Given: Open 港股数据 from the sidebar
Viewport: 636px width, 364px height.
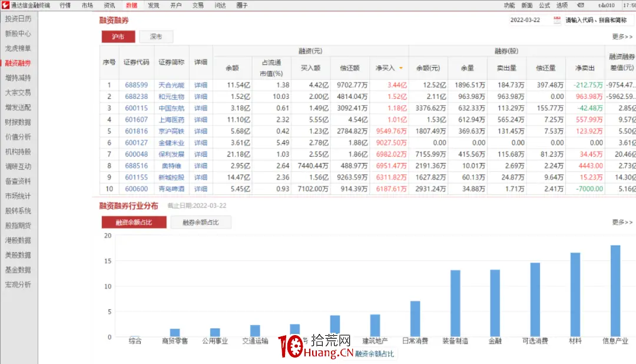Looking at the screenshot, I should pyautogui.click(x=19, y=240).
